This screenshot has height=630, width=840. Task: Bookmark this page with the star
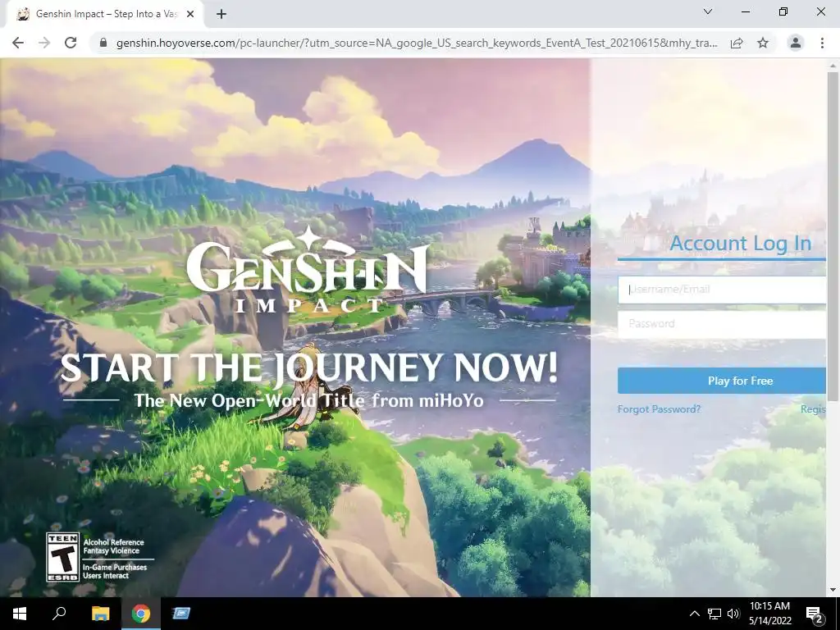(x=763, y=43)
